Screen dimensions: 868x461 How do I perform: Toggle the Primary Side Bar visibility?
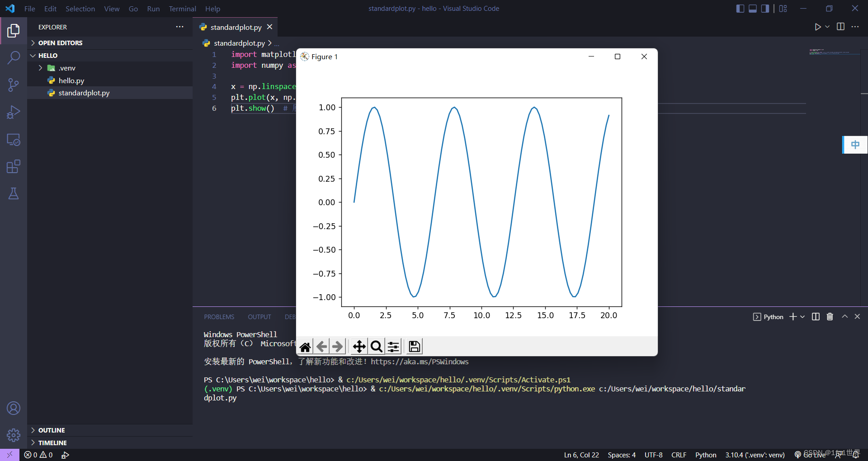(740, 9)
